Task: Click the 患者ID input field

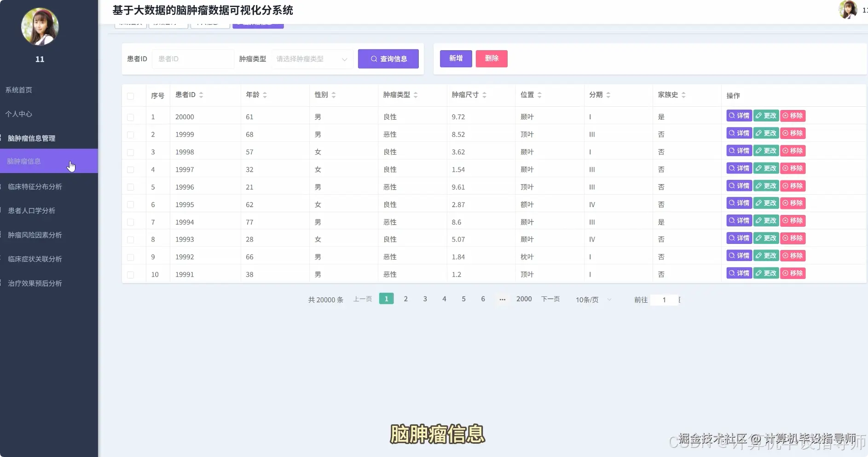Action: point(193,58)
